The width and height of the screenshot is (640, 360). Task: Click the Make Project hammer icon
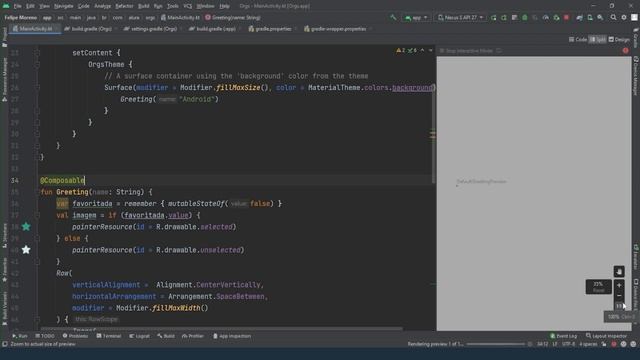coord(393,18)
